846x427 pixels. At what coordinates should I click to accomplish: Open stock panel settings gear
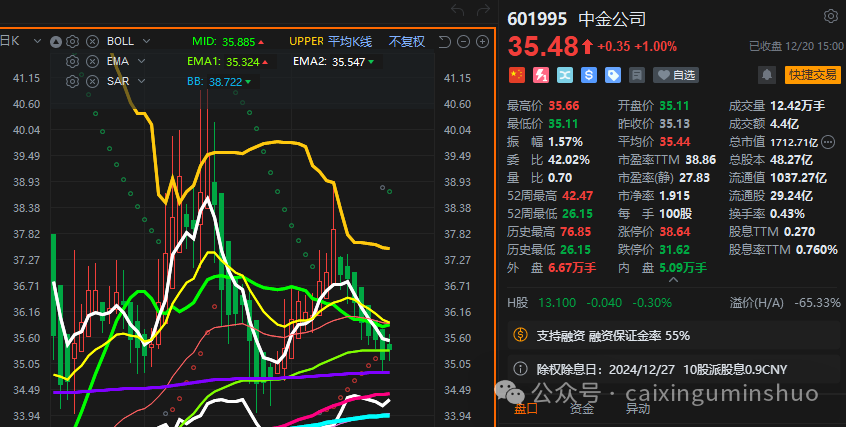pyautogui.click(x=831, y=16)
